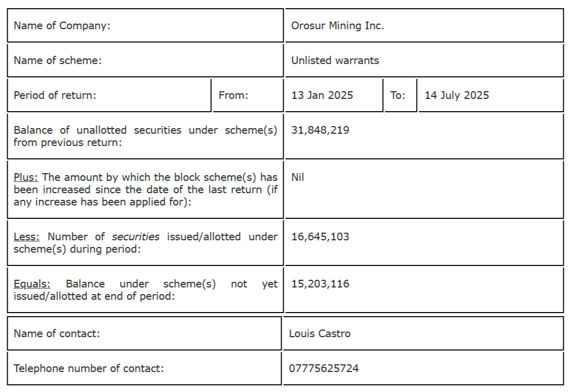The height and width of the screenshot is (392, 573).
Task: Select the start date "13 Jan 2025"
Action: pos(322,95)
